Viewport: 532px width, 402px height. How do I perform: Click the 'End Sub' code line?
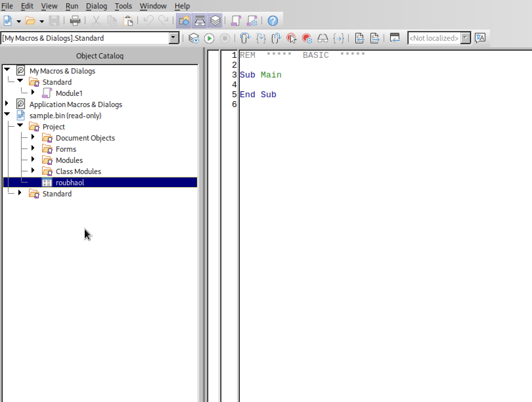tap(258, 95)
